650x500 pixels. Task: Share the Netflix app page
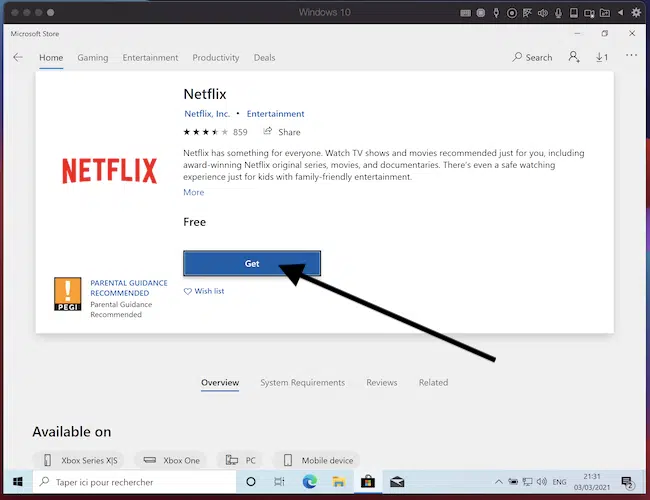(x=282, y=132)
